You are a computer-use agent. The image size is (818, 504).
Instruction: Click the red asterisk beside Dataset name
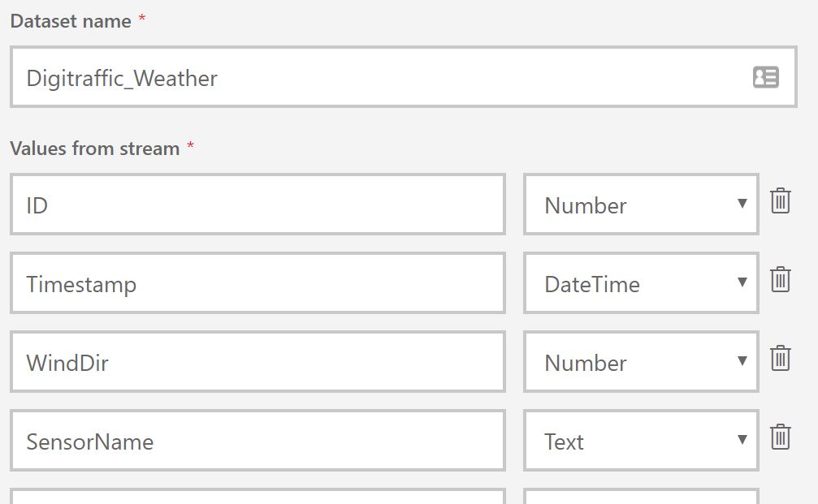[142, 20]
